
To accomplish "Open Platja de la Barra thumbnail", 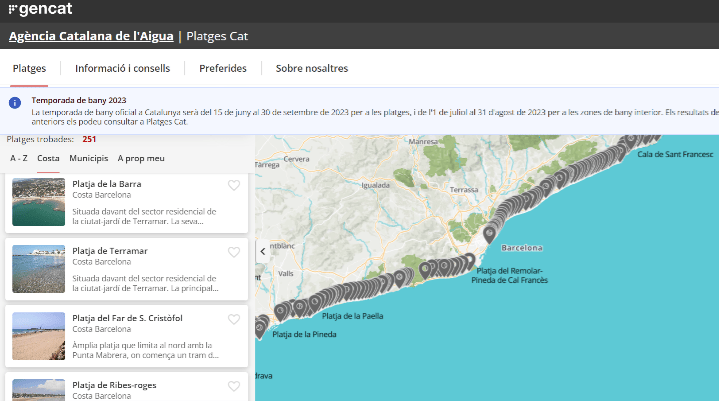I will (x=39, y=202).
